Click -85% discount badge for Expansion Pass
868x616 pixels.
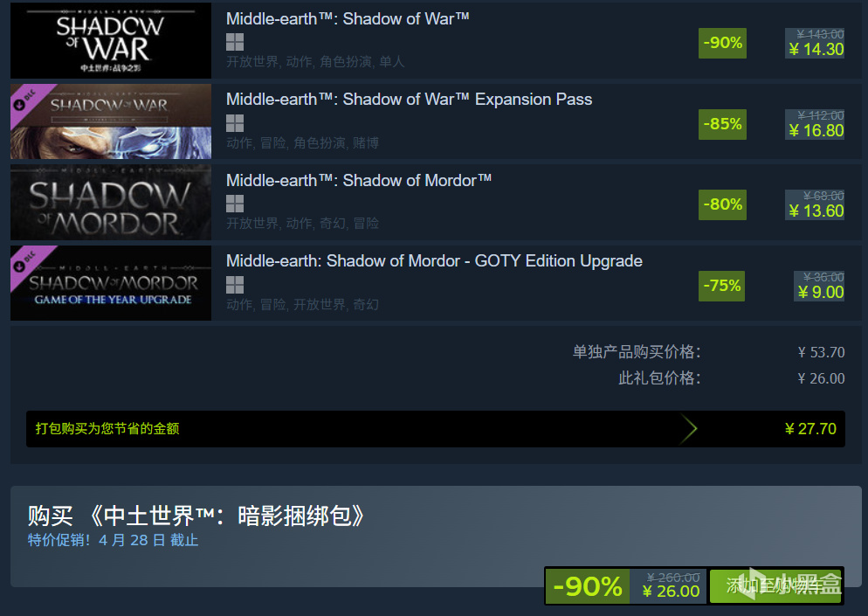click(722, 123)
